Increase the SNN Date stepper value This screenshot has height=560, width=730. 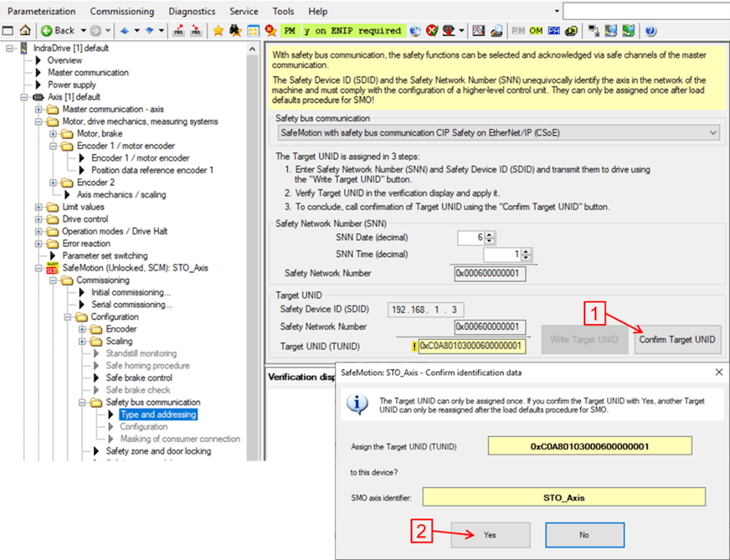tap(490, 234)
